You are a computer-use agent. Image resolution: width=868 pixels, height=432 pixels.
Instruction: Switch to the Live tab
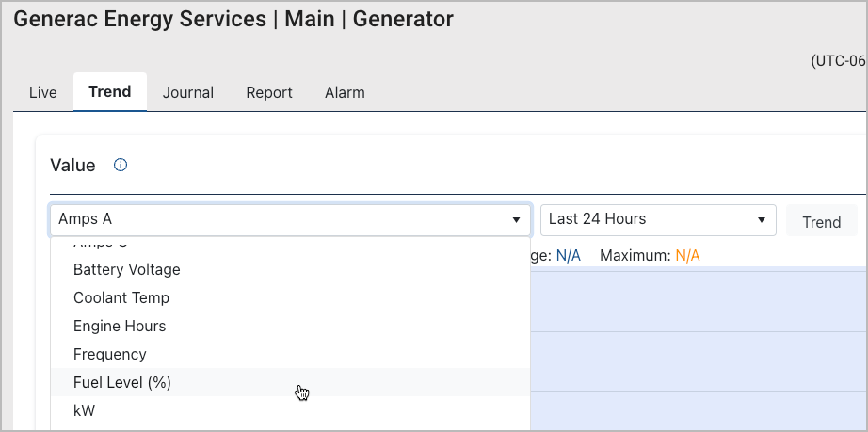coord(43,92)
